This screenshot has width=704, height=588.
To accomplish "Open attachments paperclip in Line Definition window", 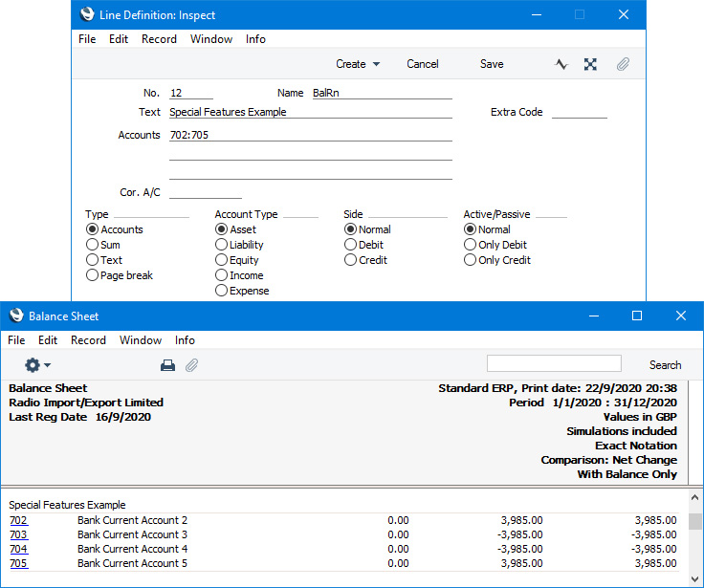I will 623,64.
